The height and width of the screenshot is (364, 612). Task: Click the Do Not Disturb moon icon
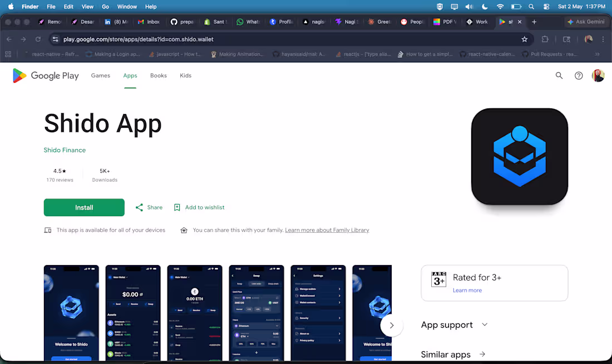click(x=485, y=7)
